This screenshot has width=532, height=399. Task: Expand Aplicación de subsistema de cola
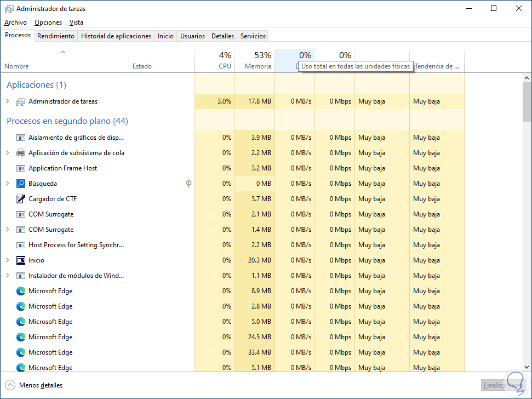(x=8, y=153)
